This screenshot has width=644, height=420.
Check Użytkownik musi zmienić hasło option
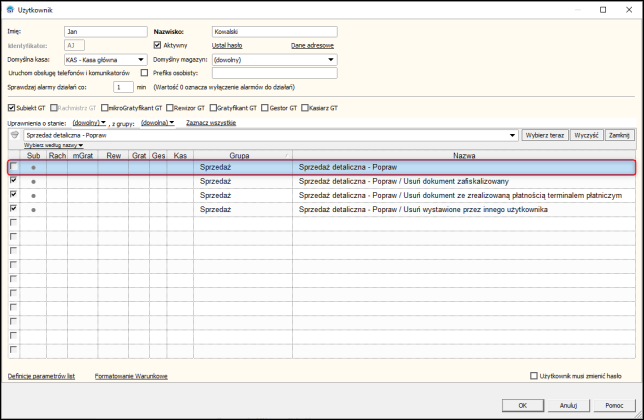coord(534,375)
